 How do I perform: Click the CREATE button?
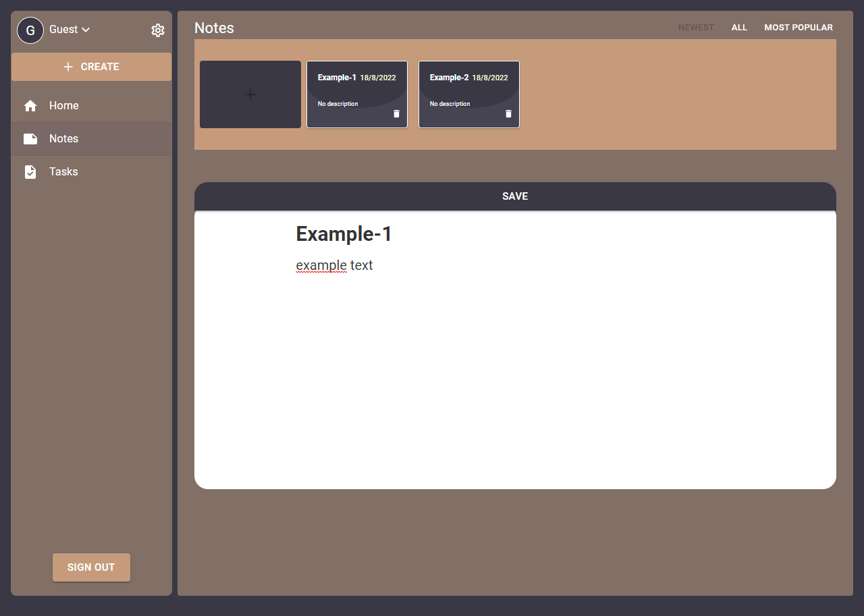pos(91,67)
